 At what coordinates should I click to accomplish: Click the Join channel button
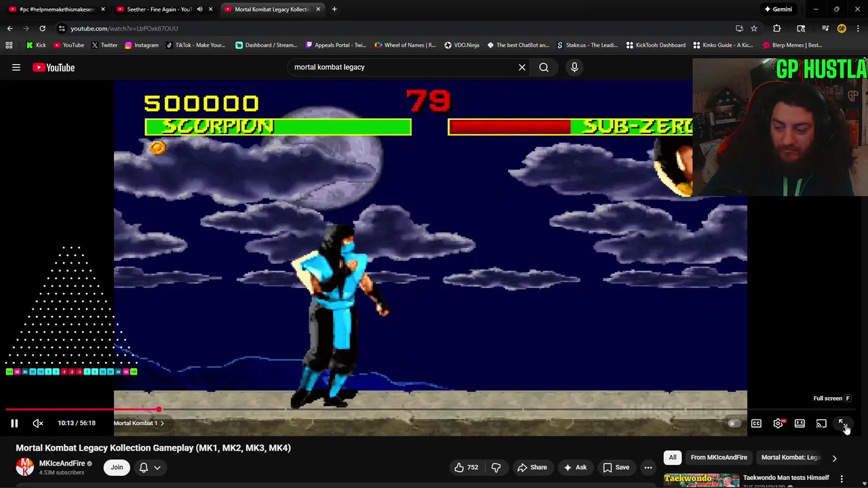pyautogui.click(x=117, y=467)
